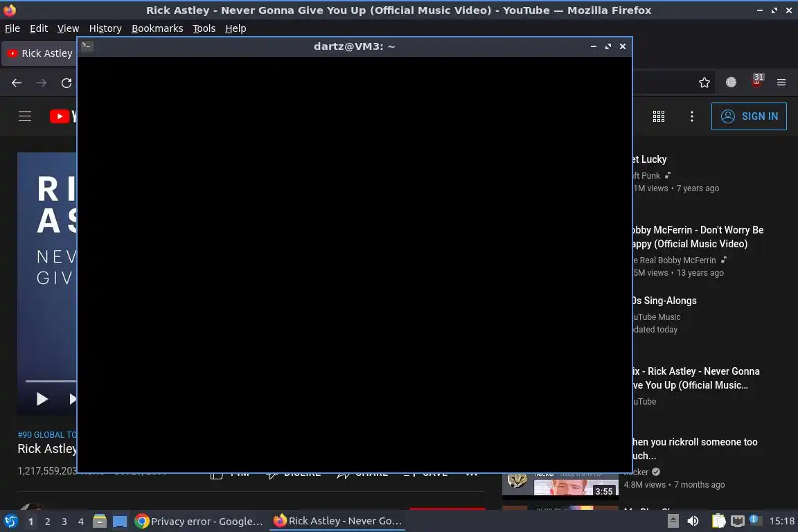Open the View menu in Firefox
The height and width of the screenshot is (532, 798).
tap(68, 28)
